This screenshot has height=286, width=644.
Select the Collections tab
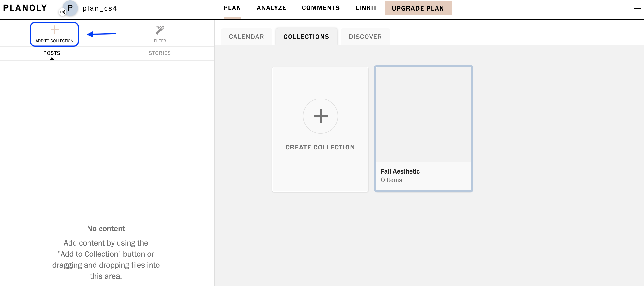[x=306, y=37]
